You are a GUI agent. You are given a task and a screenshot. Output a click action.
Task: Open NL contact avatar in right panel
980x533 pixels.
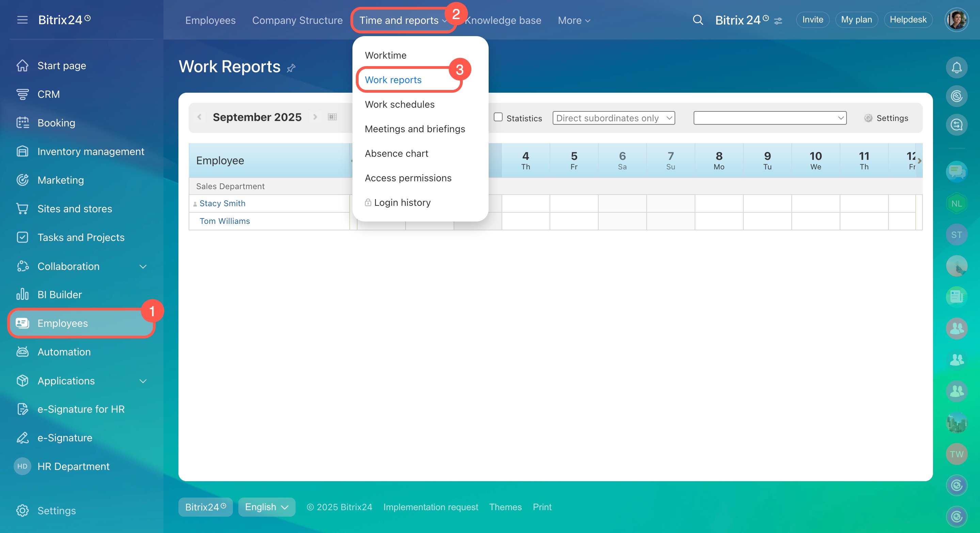coord(957,203)
